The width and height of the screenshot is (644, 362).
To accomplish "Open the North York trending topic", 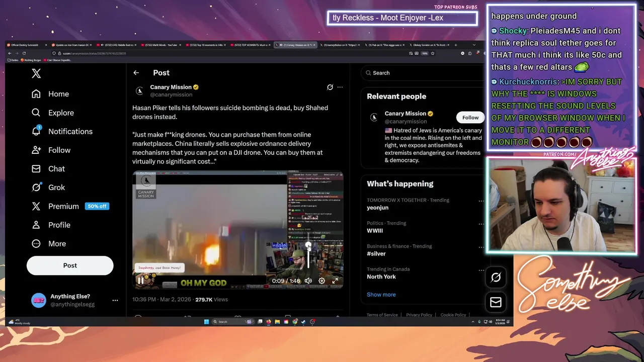I will [381, 277].
